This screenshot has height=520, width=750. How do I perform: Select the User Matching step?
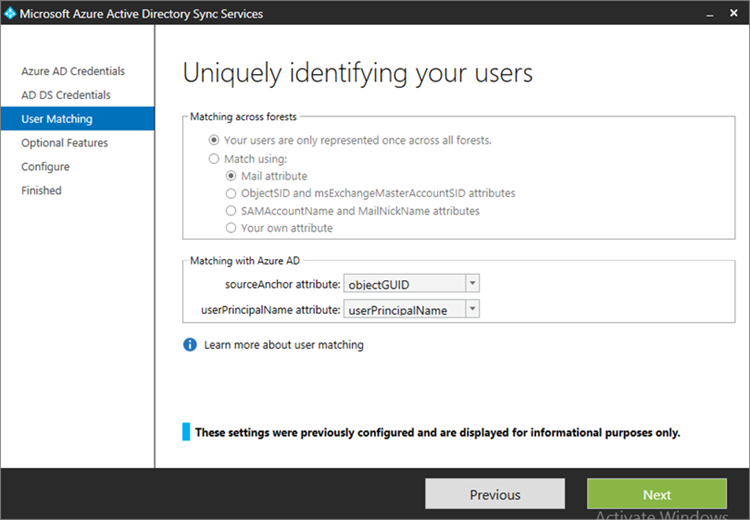click(x=77, y=119)
